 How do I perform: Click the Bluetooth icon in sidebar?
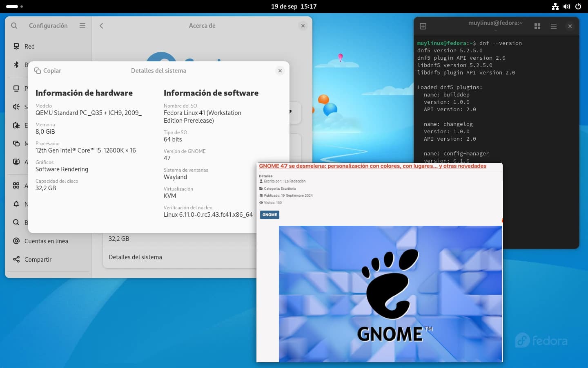point(16,65)
